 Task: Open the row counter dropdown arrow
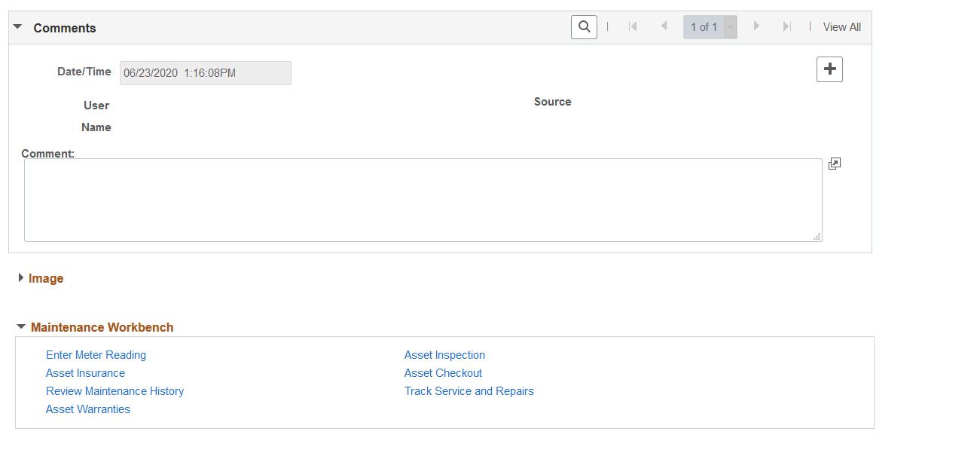(x=729, y=26)
